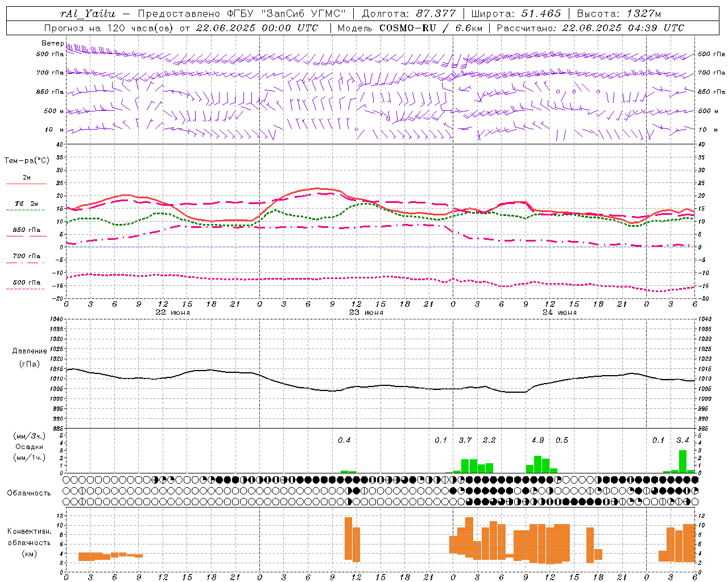
Task: Click the 0.5 precipitation total
Action: click(x=562, y=440)
